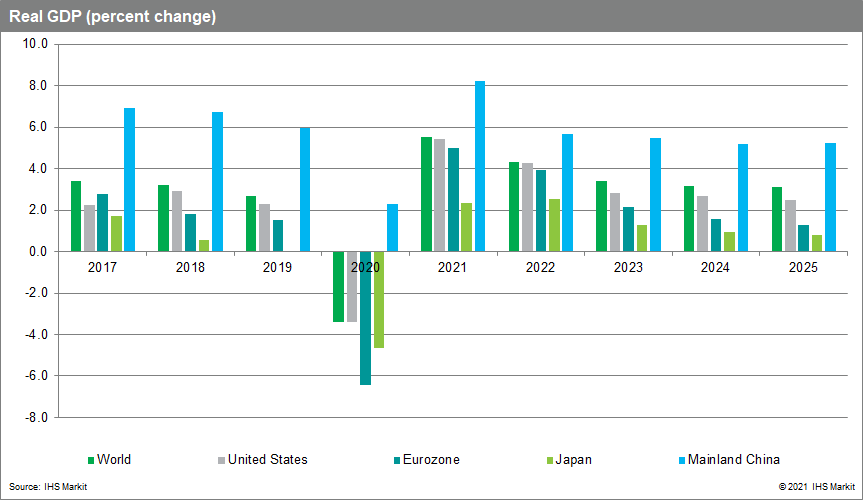Click the World legend green swatch
This screenshot has height=504, width=865.
pos(92,460)
